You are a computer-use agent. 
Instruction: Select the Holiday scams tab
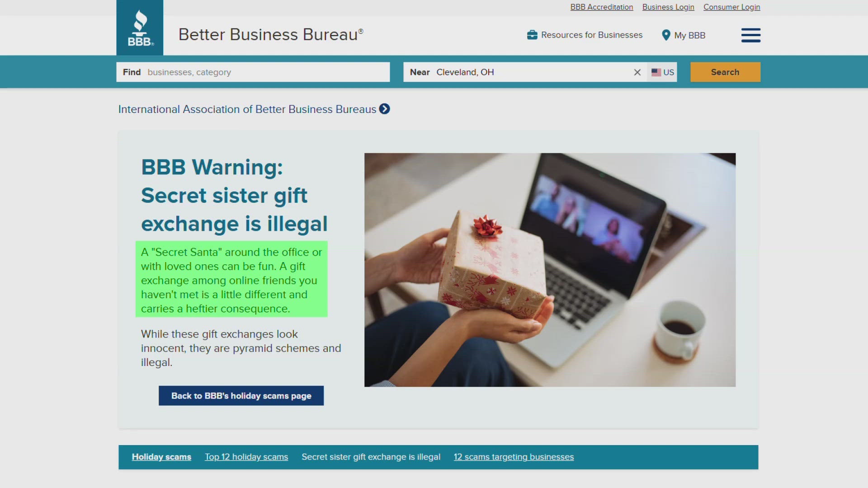[x=161, y=456]
